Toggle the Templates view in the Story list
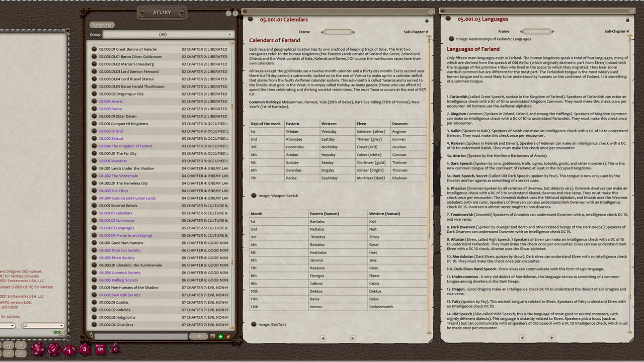 coord(102,25)
